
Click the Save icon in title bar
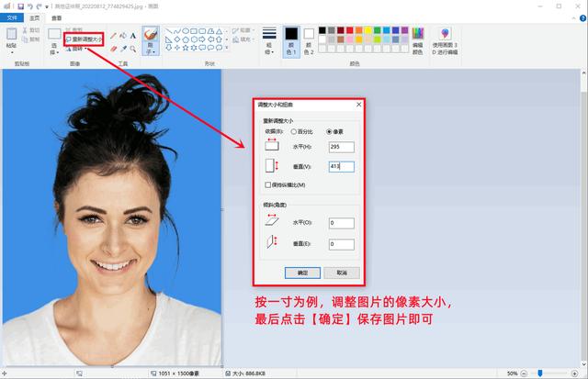coord(19,5)
